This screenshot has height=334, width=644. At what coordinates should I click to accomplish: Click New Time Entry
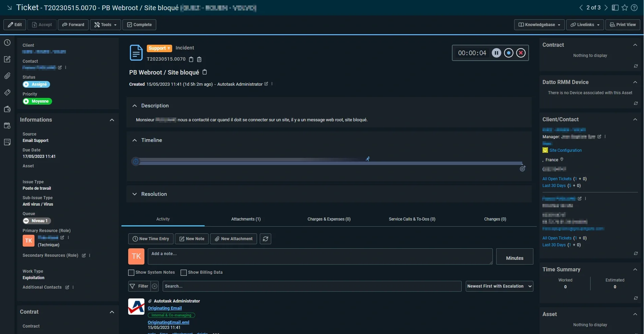[151, 239]
